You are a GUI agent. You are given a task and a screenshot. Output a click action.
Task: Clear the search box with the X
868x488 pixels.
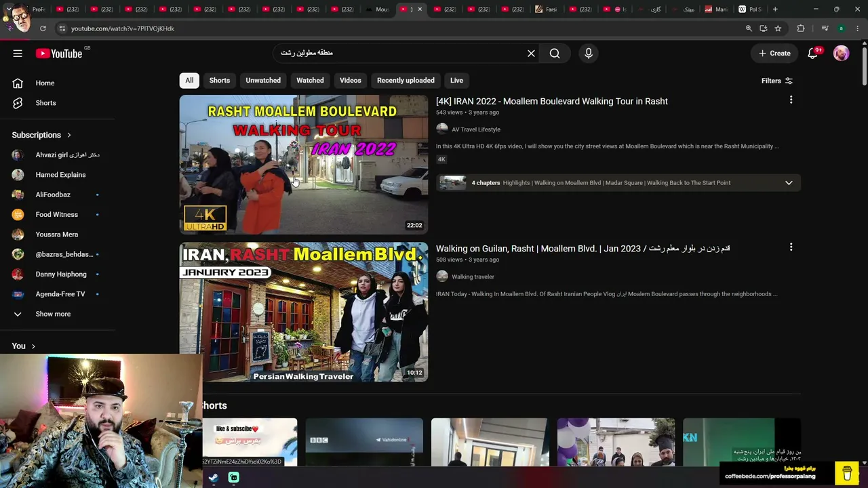tap(531, 54)
